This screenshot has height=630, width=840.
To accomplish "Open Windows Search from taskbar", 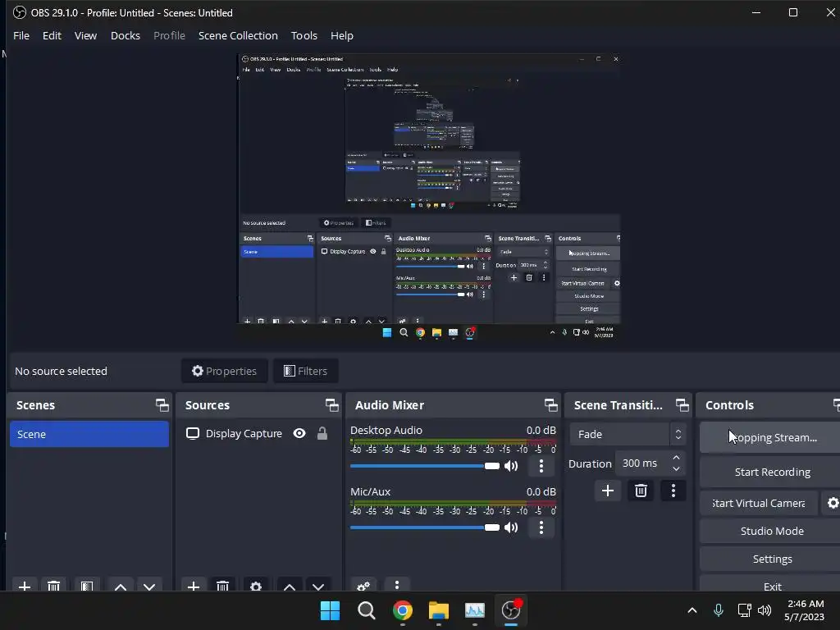I will click(x=367, y=610).
